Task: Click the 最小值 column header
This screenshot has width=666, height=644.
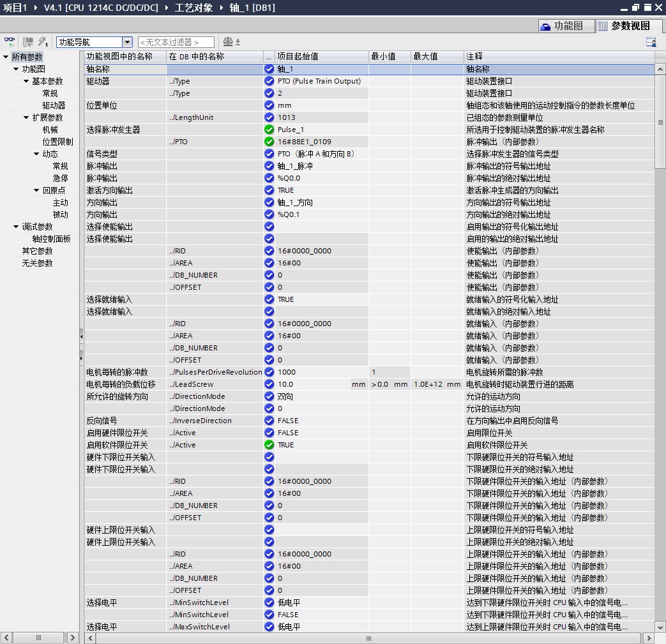Action: [390, 56]
